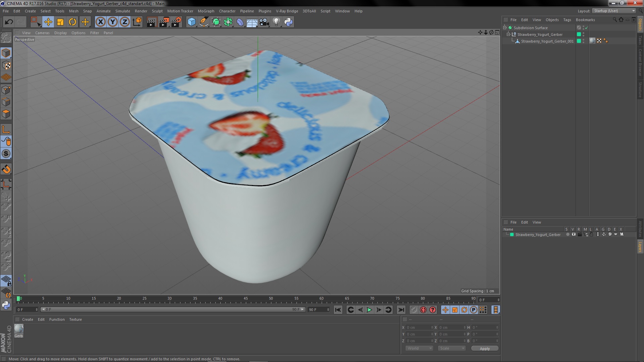The height and width of the screenshot is (362, 644).
Task: Collapse the Subdivision Surface tree item
Action: pos(505,27)
